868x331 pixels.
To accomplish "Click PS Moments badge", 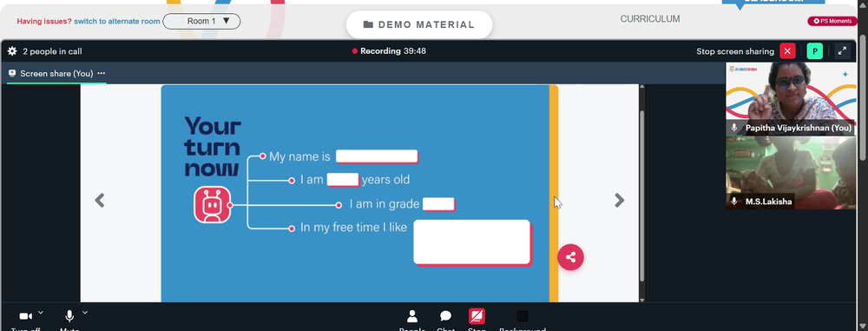I will coord(832,21).
